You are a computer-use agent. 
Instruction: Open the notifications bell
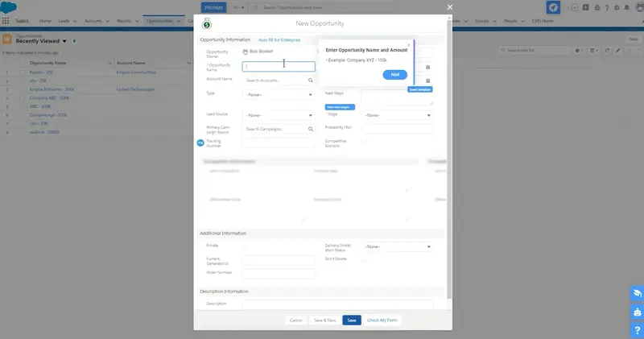tap(627, 8)
